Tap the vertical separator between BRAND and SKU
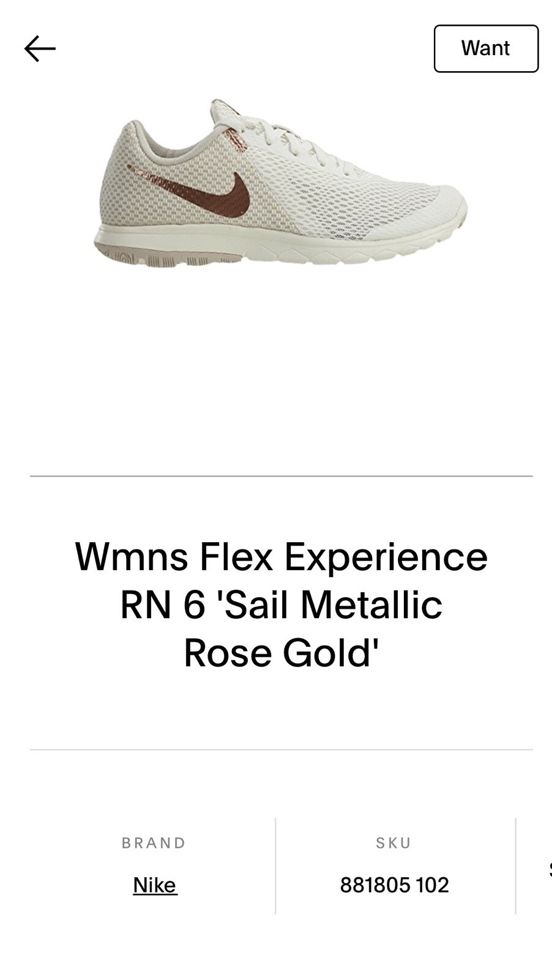552x980 pixels. point(275,866)
